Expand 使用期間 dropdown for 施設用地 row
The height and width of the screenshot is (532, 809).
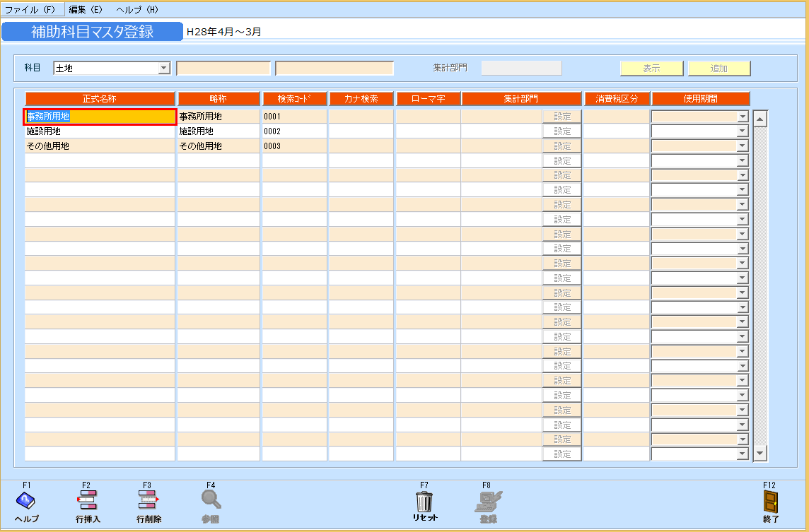(742, 131)
